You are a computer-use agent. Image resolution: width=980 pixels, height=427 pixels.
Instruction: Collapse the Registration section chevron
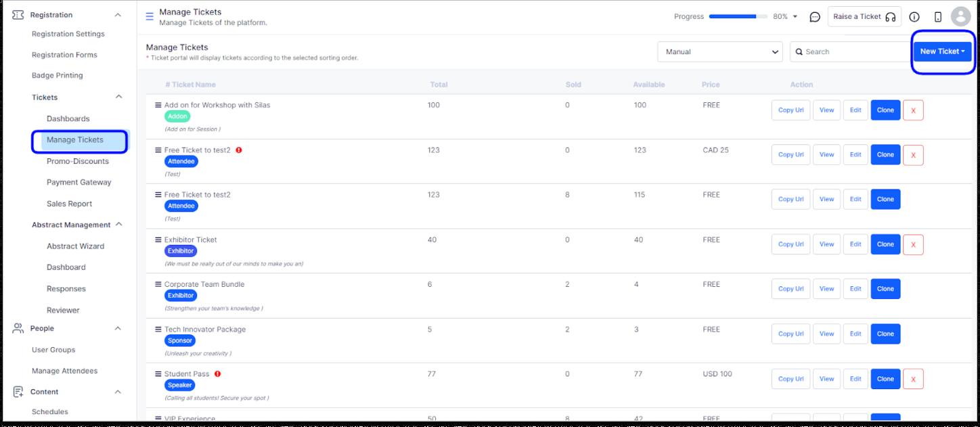click(x=118, y=15)
